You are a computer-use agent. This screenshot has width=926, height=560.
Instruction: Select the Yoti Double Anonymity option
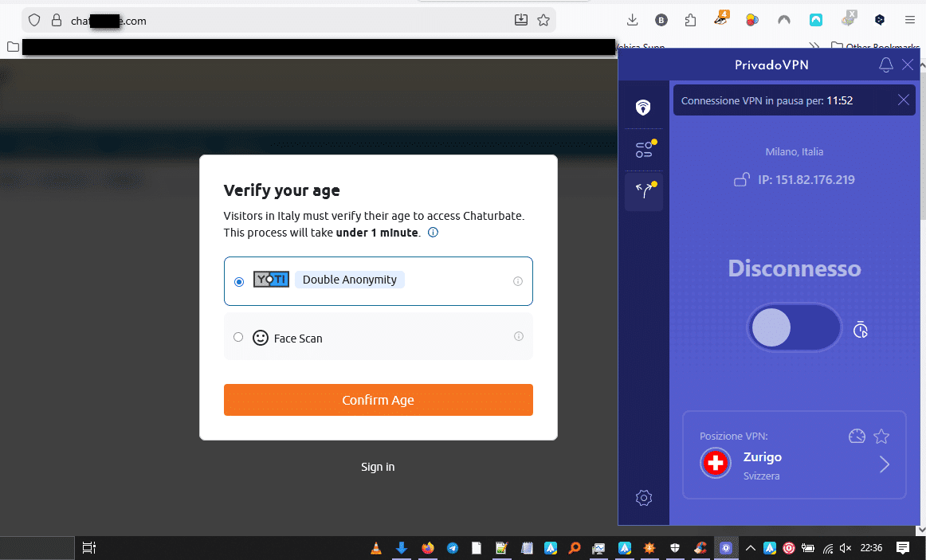coord(378,281)
